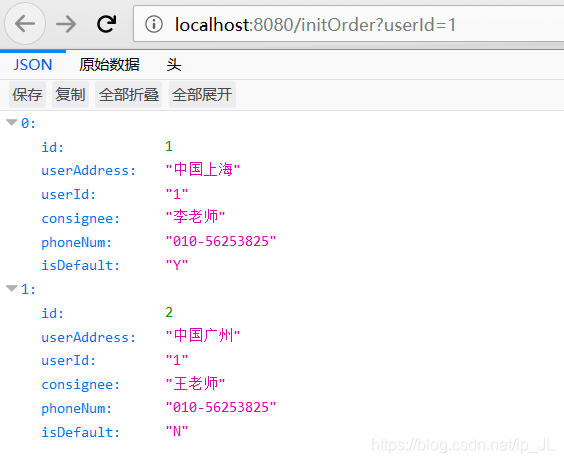
Task: Click the isDefault key under item 0
Action: point(81,265)
